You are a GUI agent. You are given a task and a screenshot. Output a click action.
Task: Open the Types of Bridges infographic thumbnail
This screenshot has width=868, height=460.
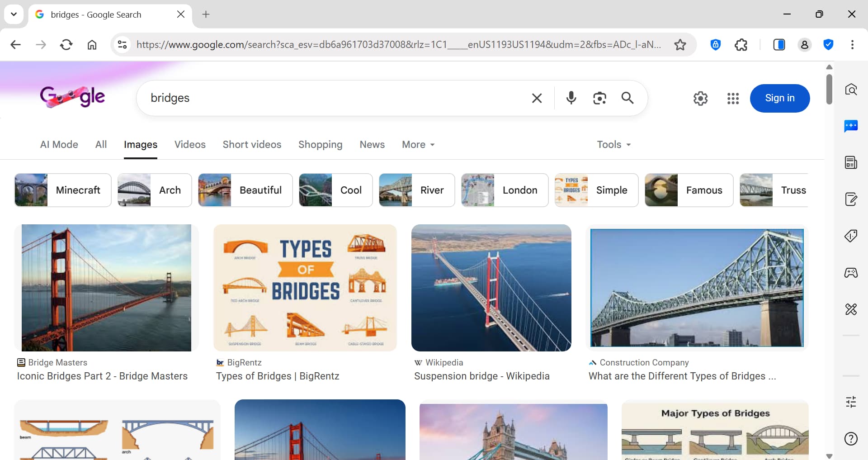305,288
